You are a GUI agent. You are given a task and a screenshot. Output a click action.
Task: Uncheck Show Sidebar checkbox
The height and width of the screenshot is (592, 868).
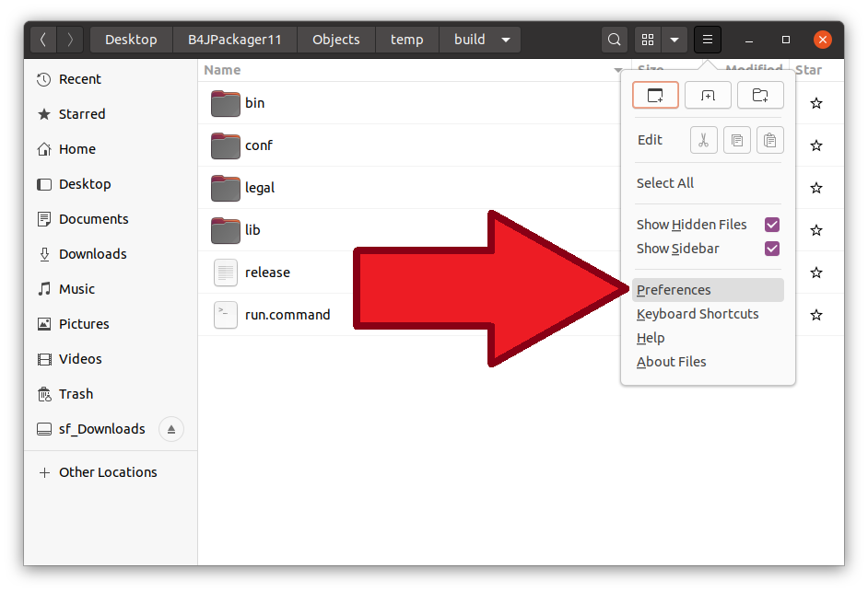(772, 249)
